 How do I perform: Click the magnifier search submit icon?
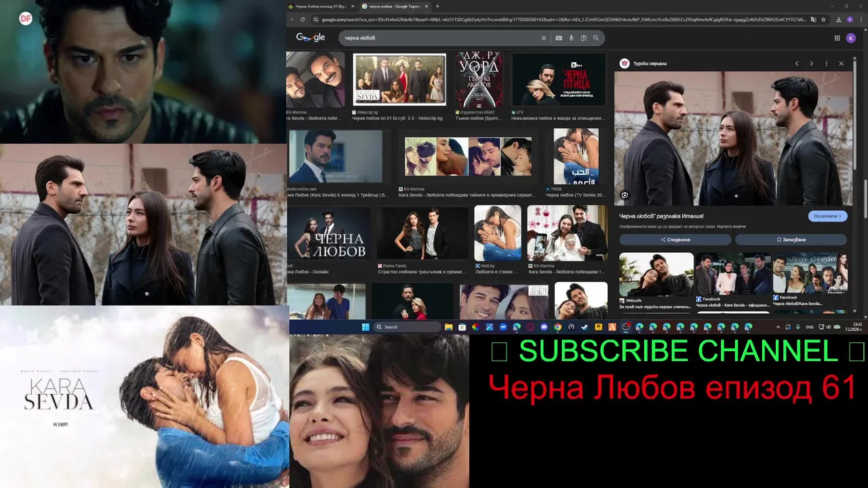pyautogui.click(x=595, y=38)
